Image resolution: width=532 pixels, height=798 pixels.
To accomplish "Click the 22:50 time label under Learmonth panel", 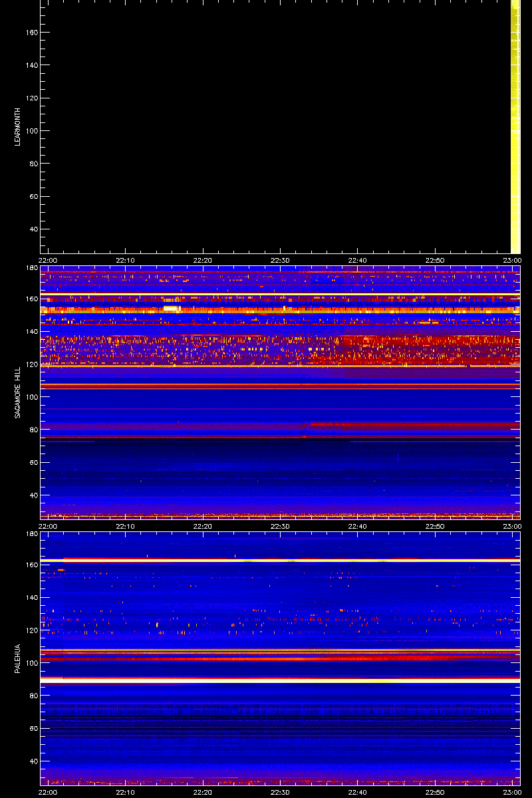I will click(436, 260).
